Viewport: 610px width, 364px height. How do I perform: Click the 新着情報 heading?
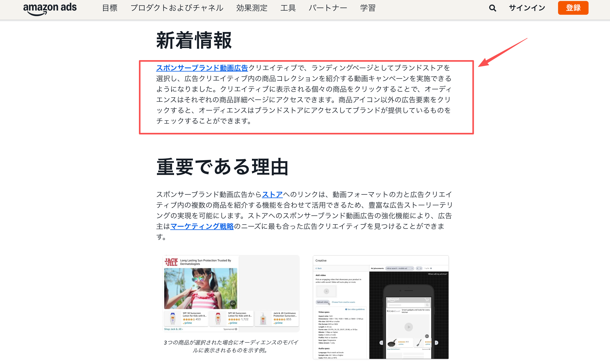(x=194, y=40)
